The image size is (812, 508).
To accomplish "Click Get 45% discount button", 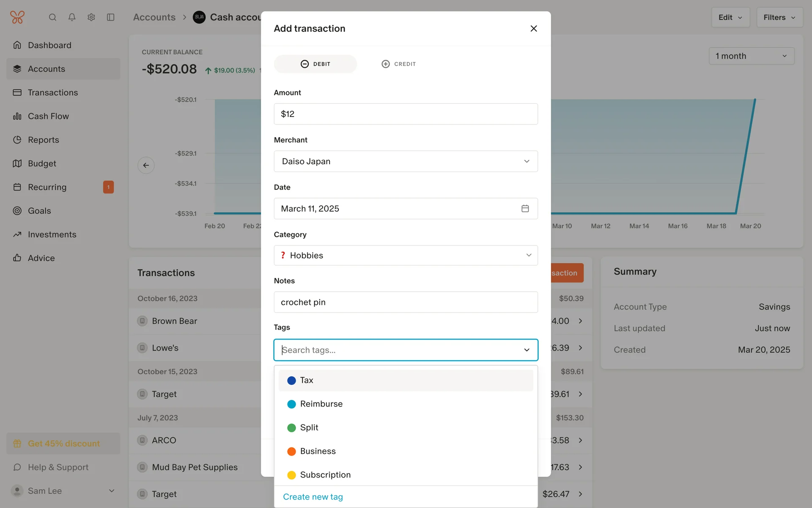I will pos(63,443).
